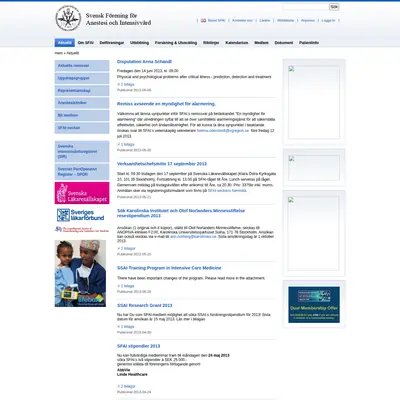Click the SFAI logo emblem
Screen dimensions: 400x400
coord(68,19)
